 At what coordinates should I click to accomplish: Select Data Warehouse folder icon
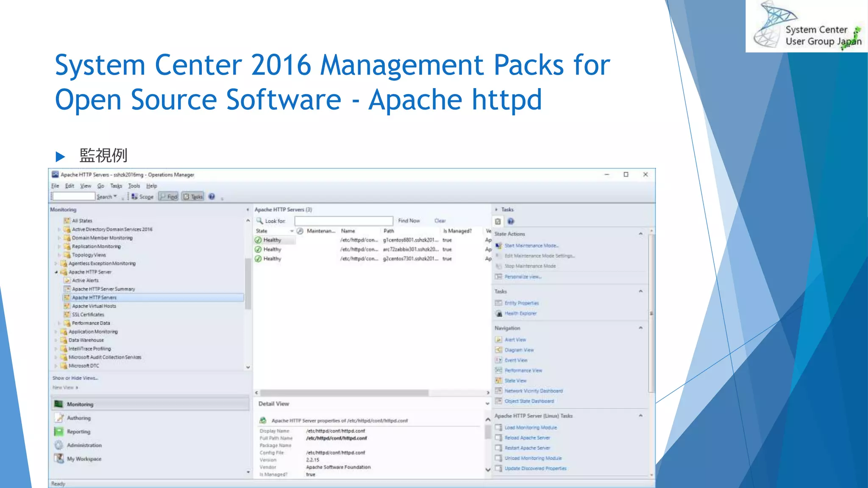64,340
